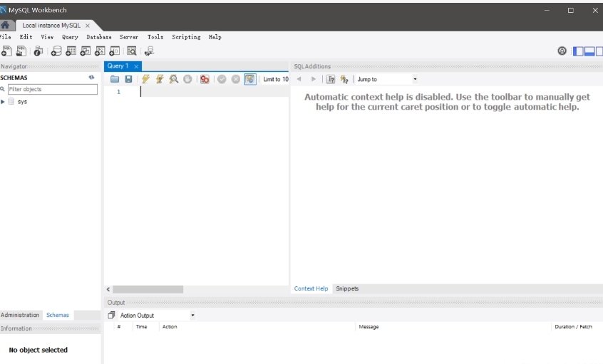Get context help for caret icon
The width and height of the screenshot is (603, 364).
[331, 79]
